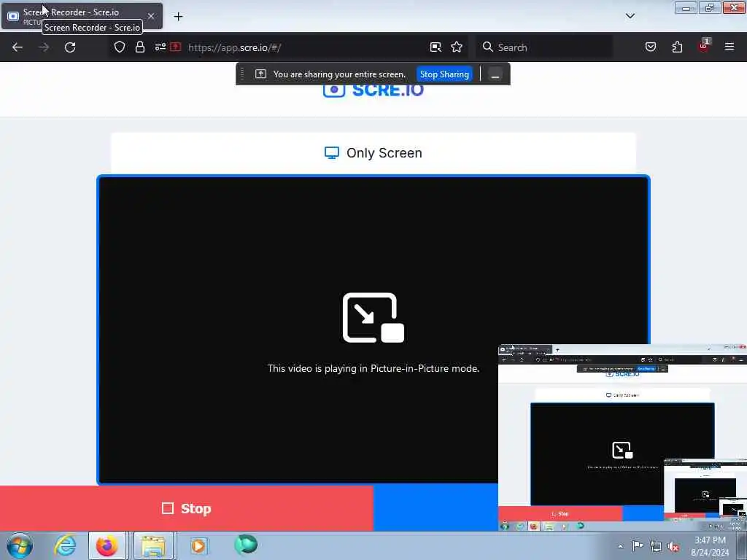Open a new tab with plus button
Viewport: 747px width, 560px height.
[x=178, y=17]
